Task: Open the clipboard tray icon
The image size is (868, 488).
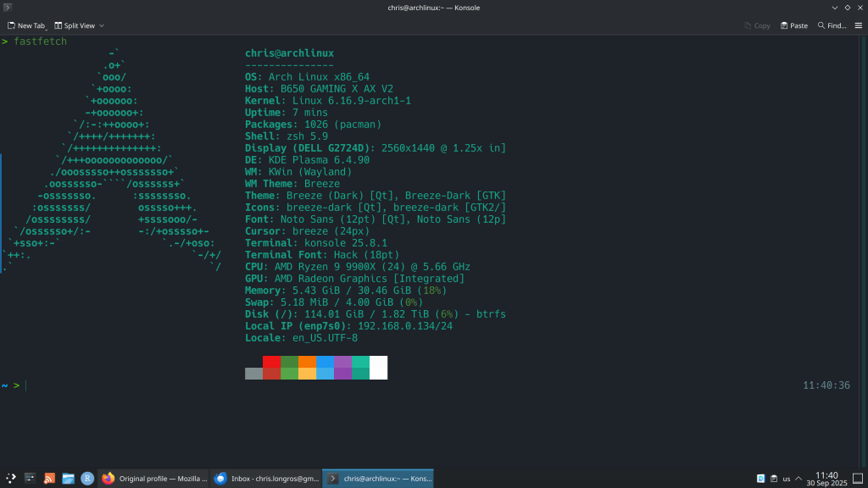Action: [774, 479]
